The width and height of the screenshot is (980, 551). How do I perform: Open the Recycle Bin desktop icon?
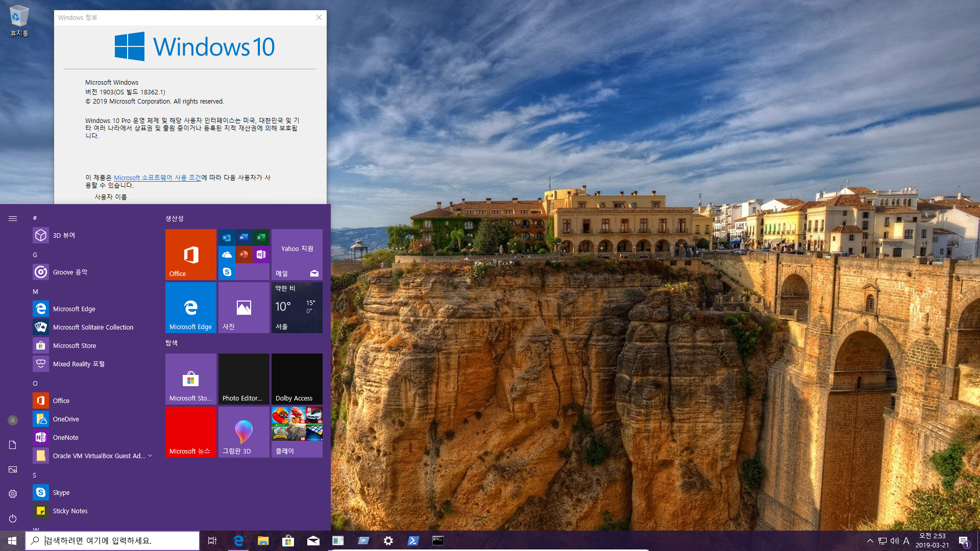pos(19,21)
